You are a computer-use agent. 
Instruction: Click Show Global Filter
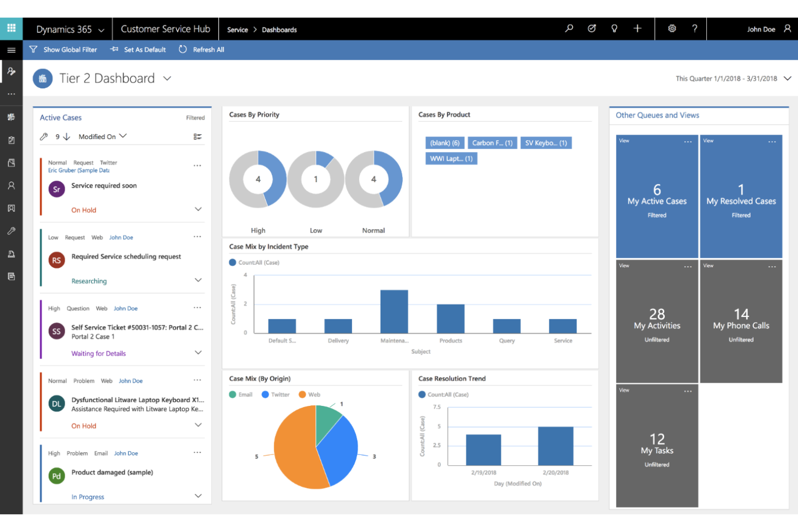[63, 50]
